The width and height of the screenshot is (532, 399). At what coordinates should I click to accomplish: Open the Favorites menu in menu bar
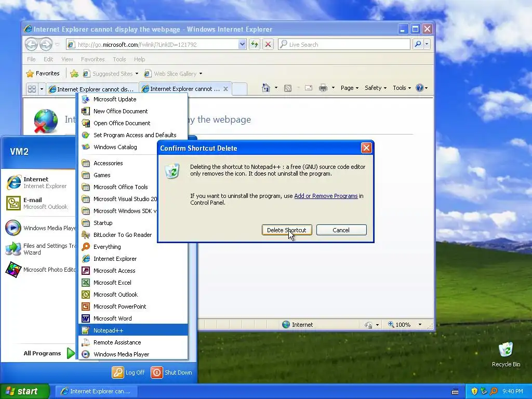(92, 59)
